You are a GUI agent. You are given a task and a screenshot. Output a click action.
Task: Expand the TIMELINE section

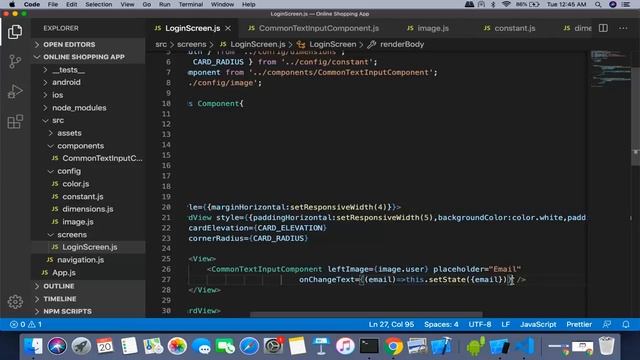point(88,299)
